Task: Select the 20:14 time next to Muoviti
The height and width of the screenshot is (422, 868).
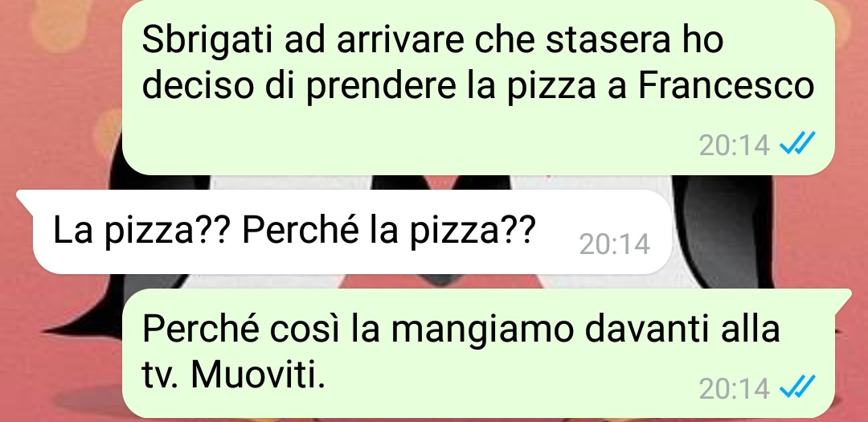Action: coord(734,389)
